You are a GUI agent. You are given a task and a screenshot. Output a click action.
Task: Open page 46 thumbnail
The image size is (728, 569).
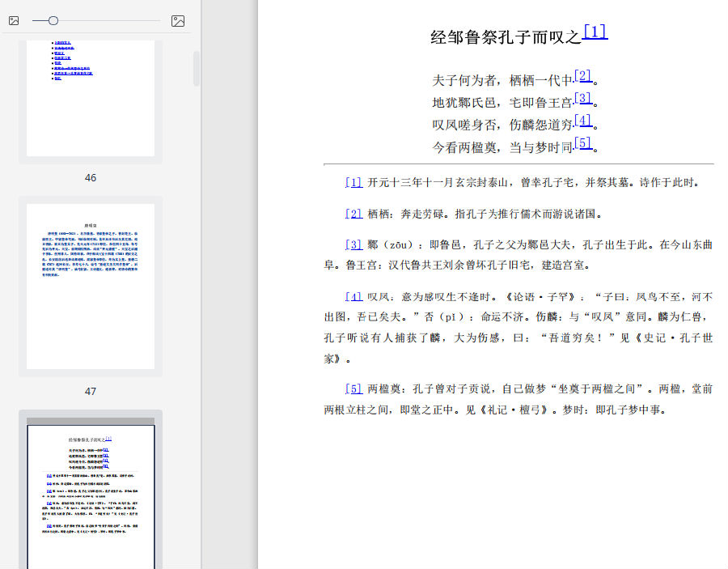tap(91, 98)
